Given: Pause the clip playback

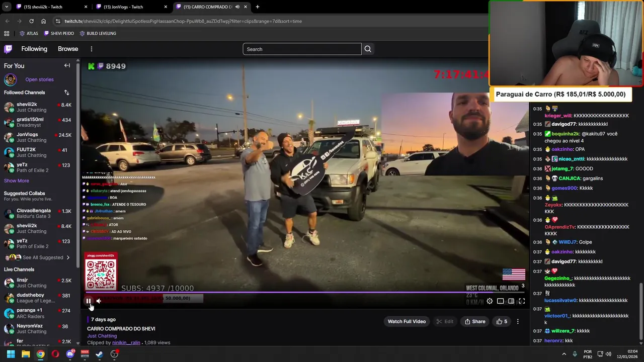Looking at the screenshot, I should (x=89, y=301).
